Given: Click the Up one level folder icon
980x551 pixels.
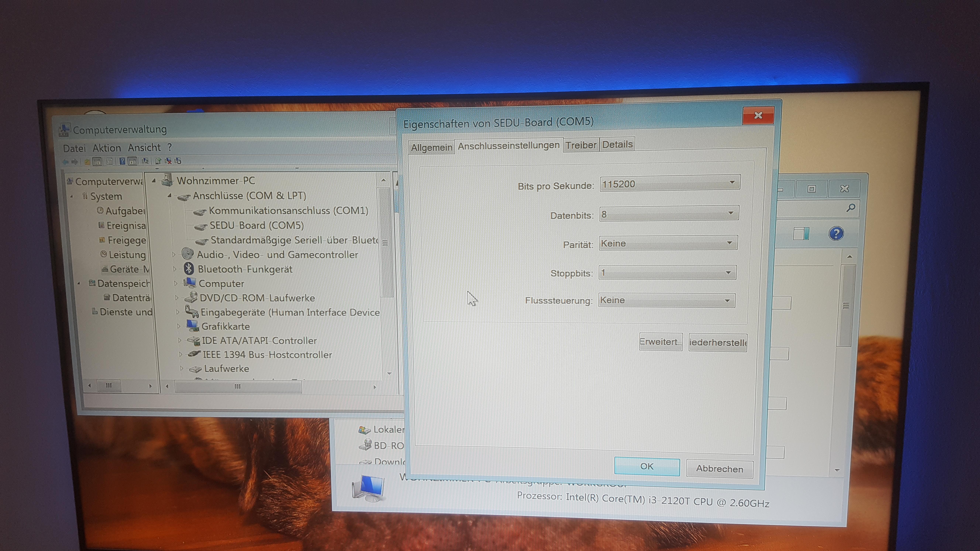Looking at the screenshot, I should (x=87, y=162).
